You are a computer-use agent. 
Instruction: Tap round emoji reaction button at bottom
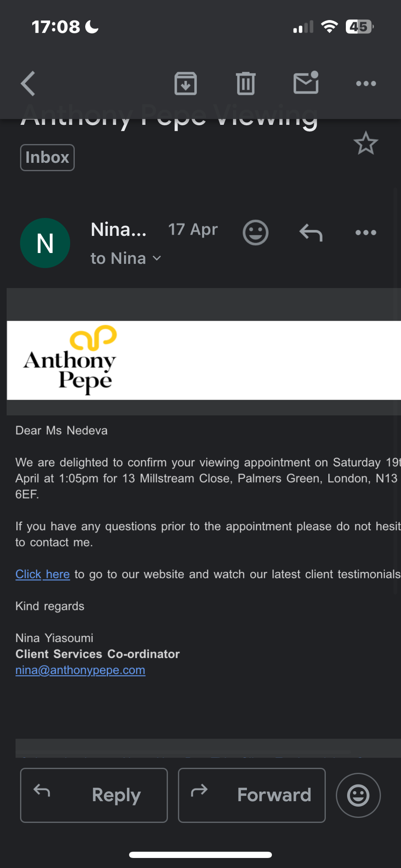(358, 795)
